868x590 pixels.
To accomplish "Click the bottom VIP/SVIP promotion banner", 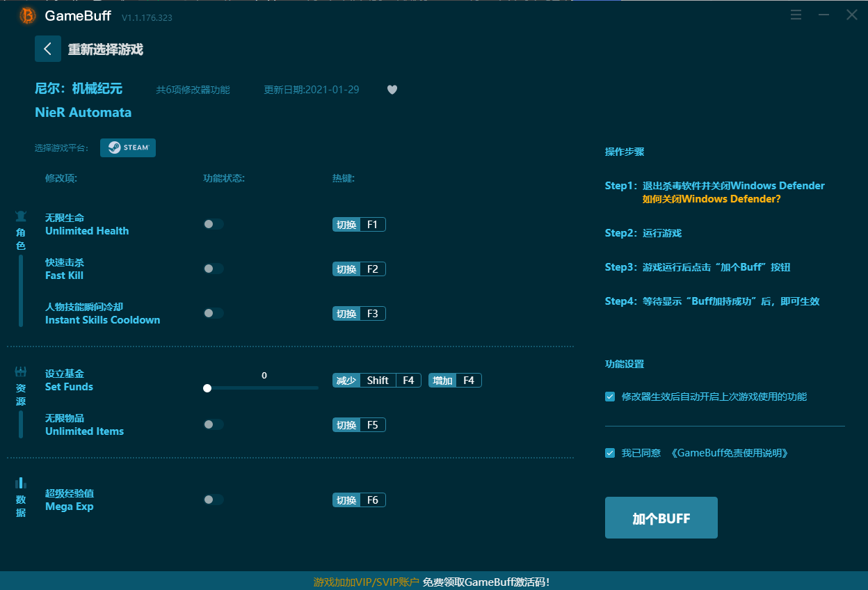I will (x=434, y=581).
